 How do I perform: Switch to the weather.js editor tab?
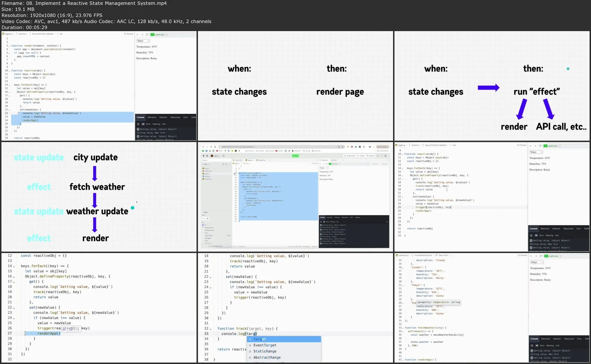click(262, 160)
